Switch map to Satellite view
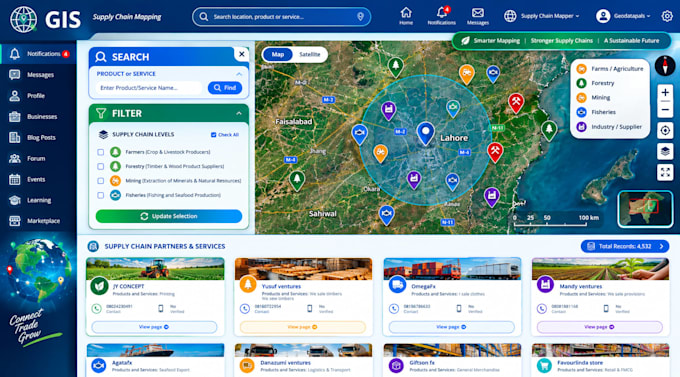 click(310, 55)
